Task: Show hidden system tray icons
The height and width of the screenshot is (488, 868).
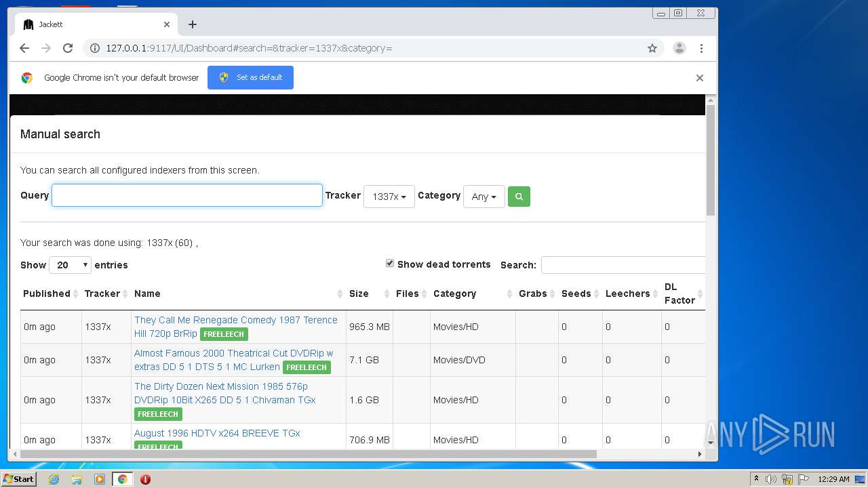Action: 756,479
